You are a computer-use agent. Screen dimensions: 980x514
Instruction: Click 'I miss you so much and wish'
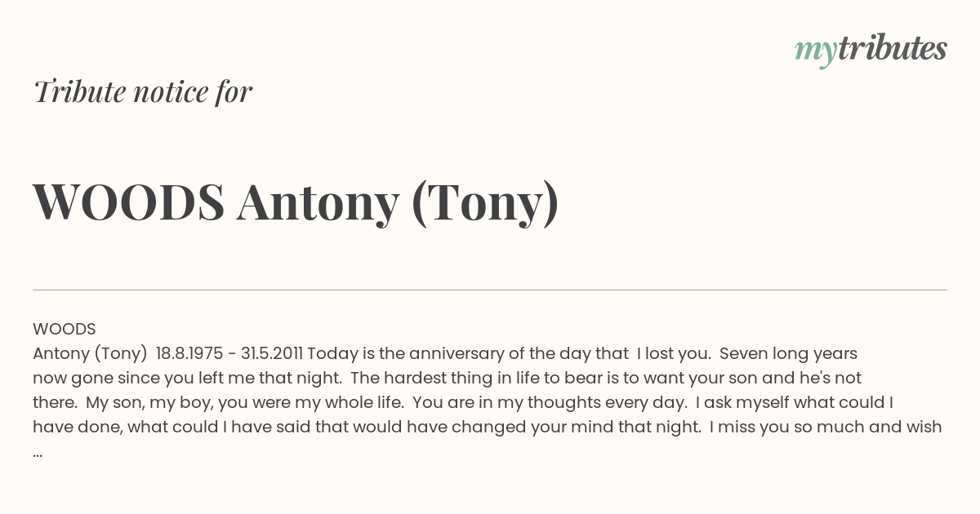826,428
